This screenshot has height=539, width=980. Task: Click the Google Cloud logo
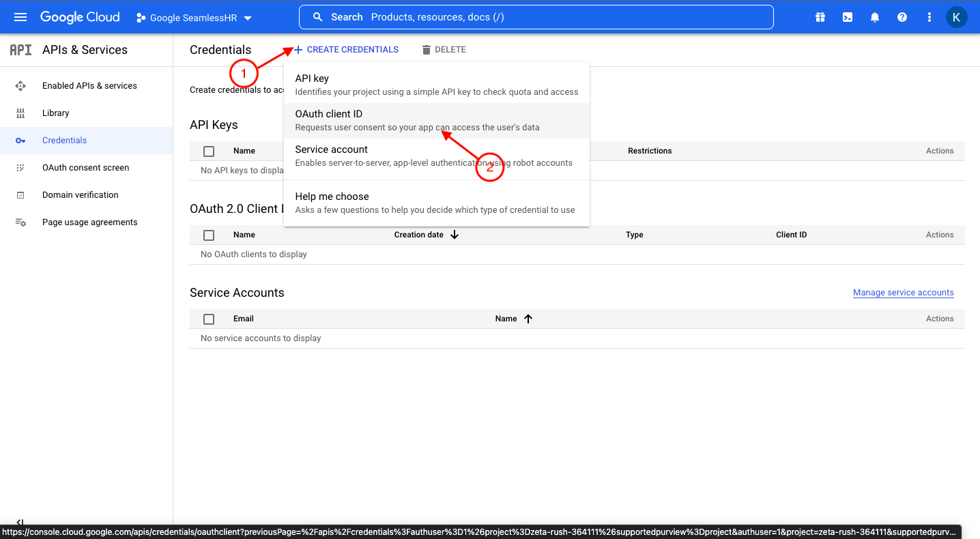click(x=80, y=17)
